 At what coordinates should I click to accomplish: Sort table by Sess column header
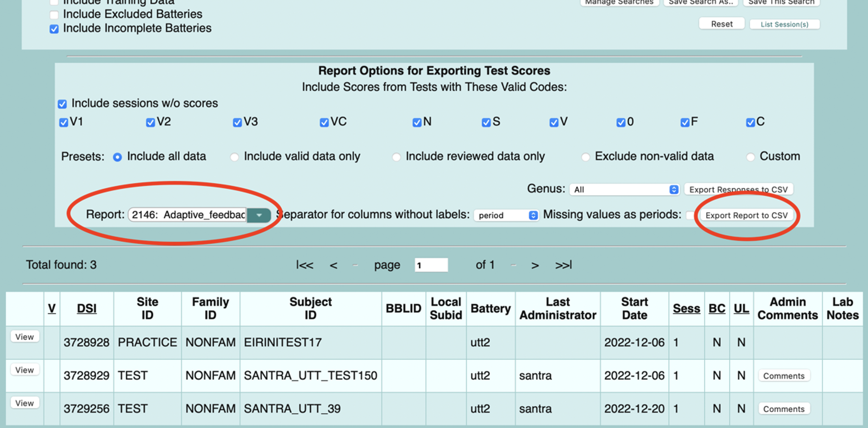pyautogui.click(x=686, y=308)
